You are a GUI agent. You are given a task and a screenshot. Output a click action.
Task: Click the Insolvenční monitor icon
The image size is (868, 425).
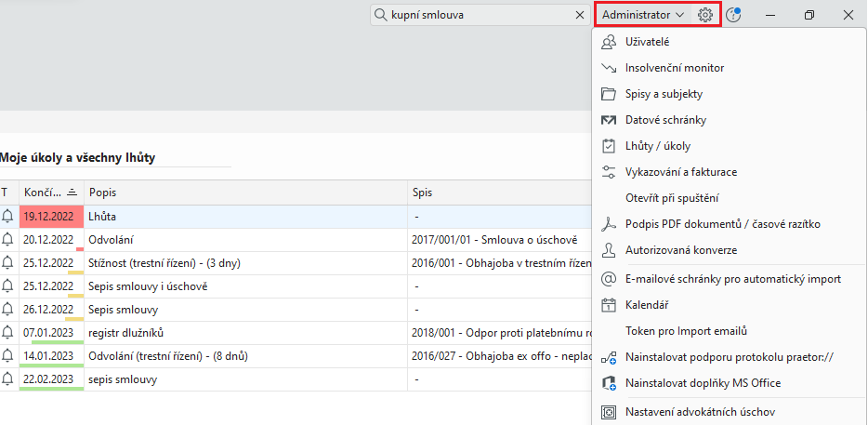click(609, 68)
